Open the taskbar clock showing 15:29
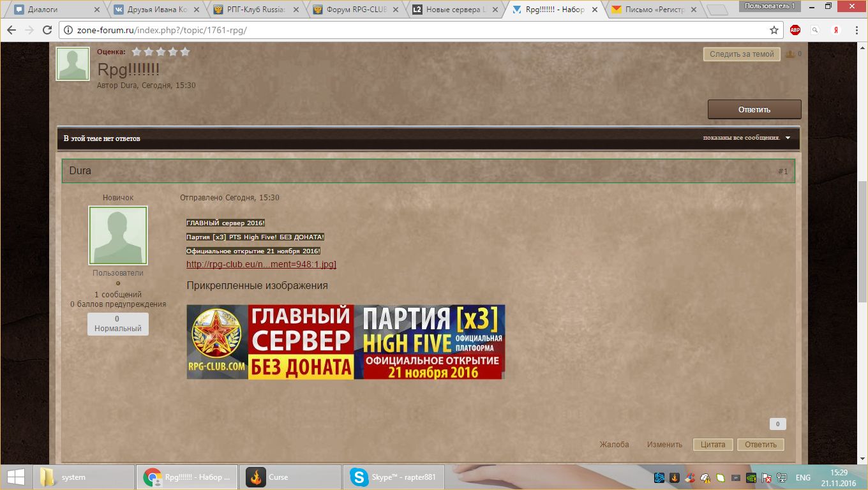The image size is (868, 490). 838,477
